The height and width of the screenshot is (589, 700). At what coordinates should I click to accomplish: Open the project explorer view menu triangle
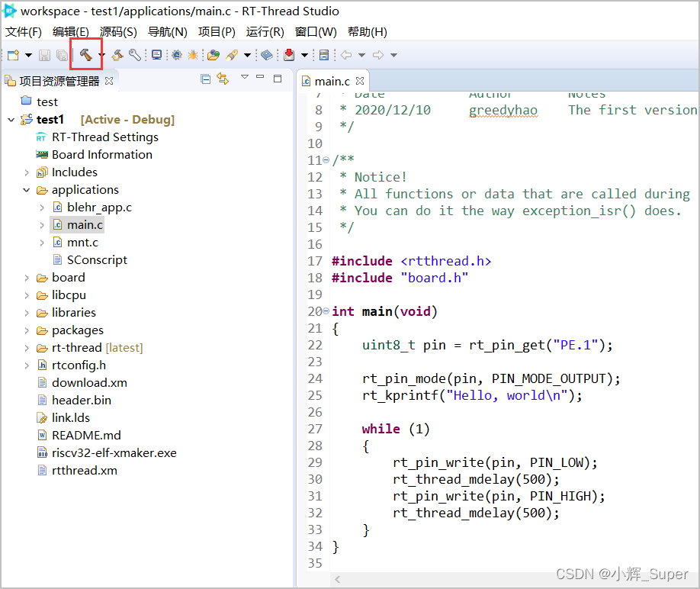(x=245, y=77)
